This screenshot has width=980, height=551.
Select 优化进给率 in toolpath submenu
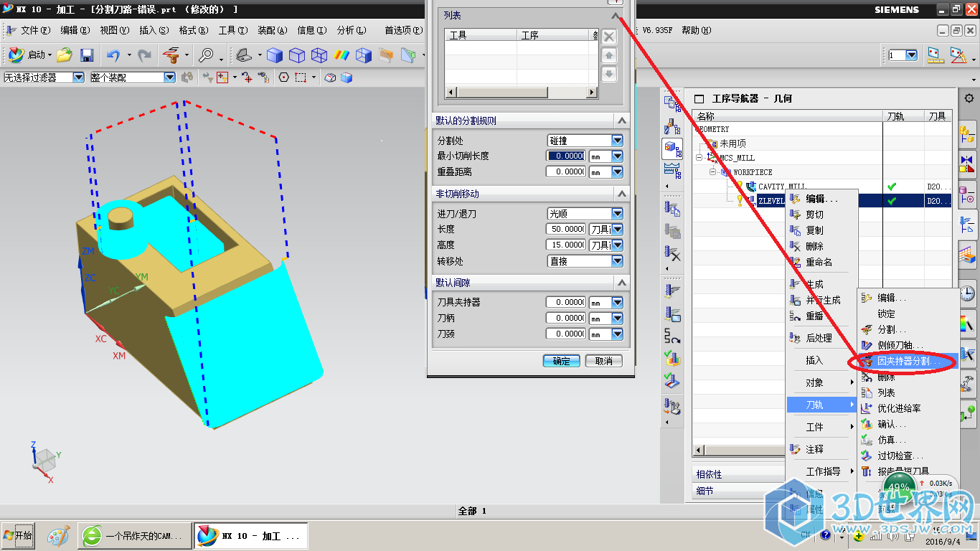899,408
